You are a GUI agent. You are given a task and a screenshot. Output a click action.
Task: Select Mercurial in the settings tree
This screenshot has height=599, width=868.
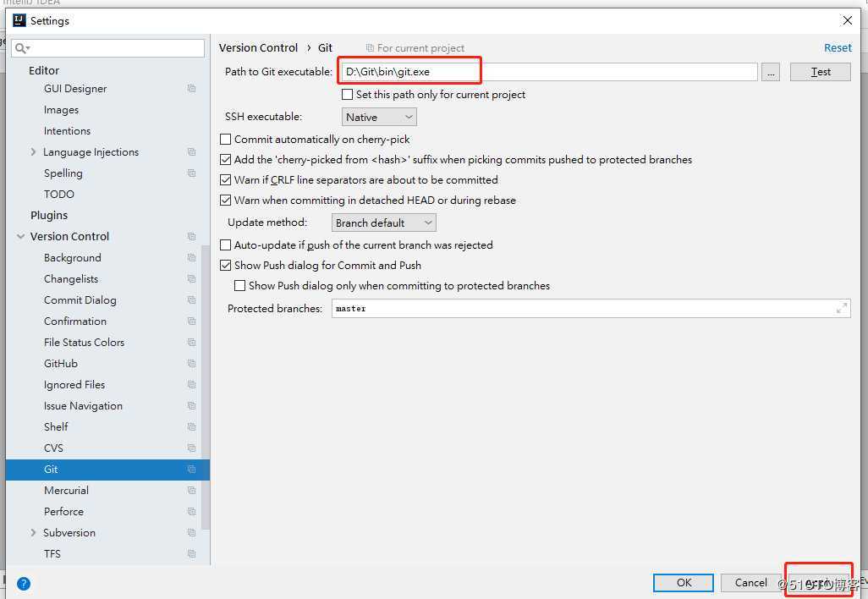click(67, 490)
